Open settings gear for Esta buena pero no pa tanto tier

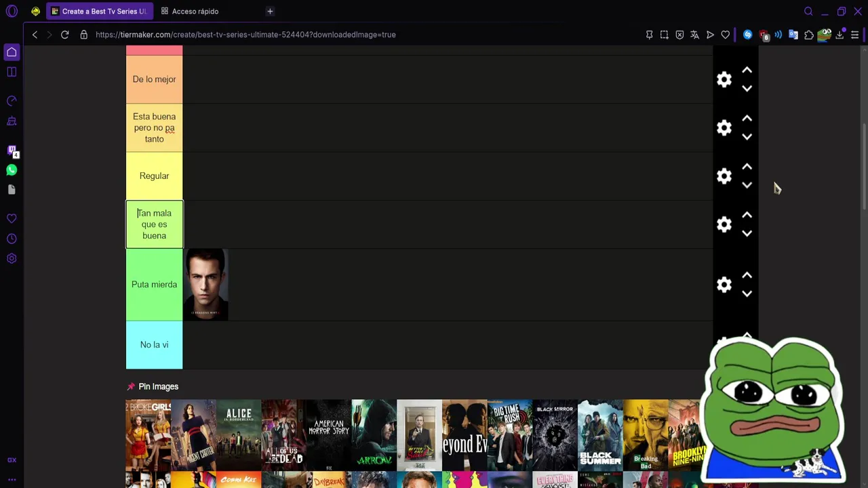pyautogui.click(x=724, y=127)
